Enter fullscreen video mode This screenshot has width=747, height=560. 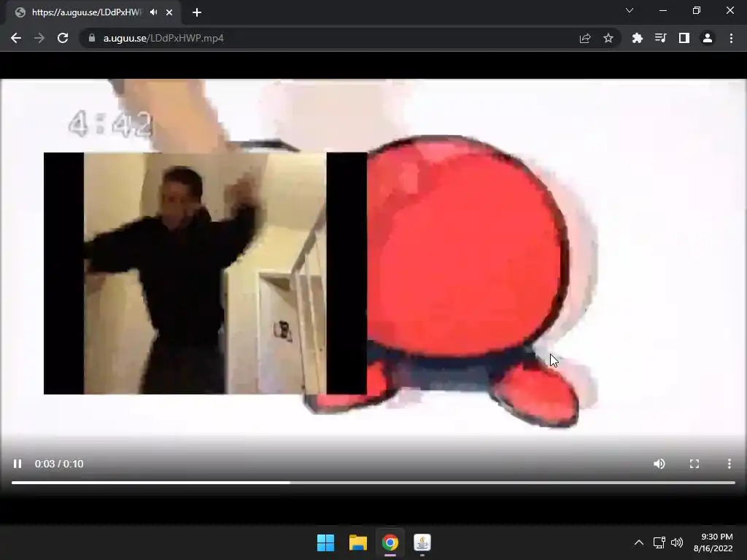(x=694, y=464)
